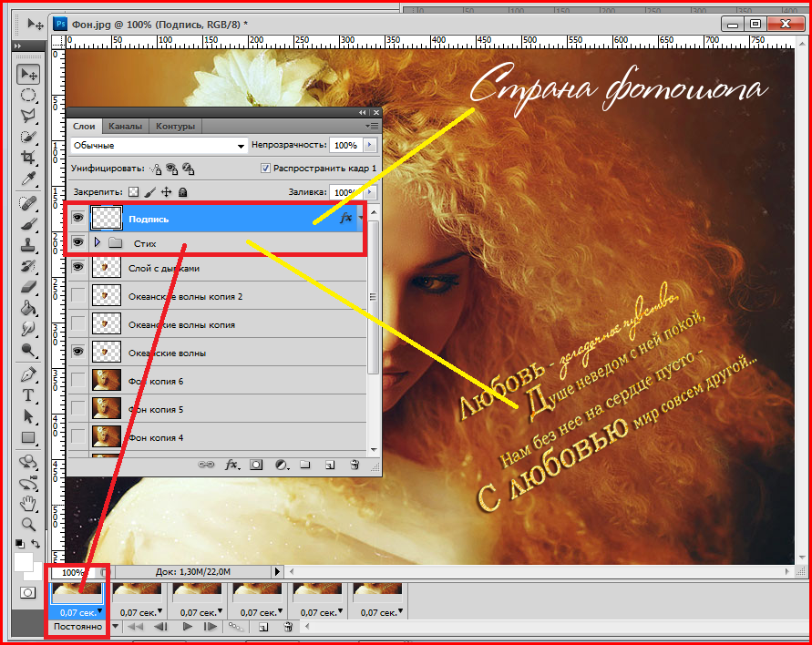812x645 pixels.
Task: Duplicate the selected animation frame
Action: [x=263, y=627]
